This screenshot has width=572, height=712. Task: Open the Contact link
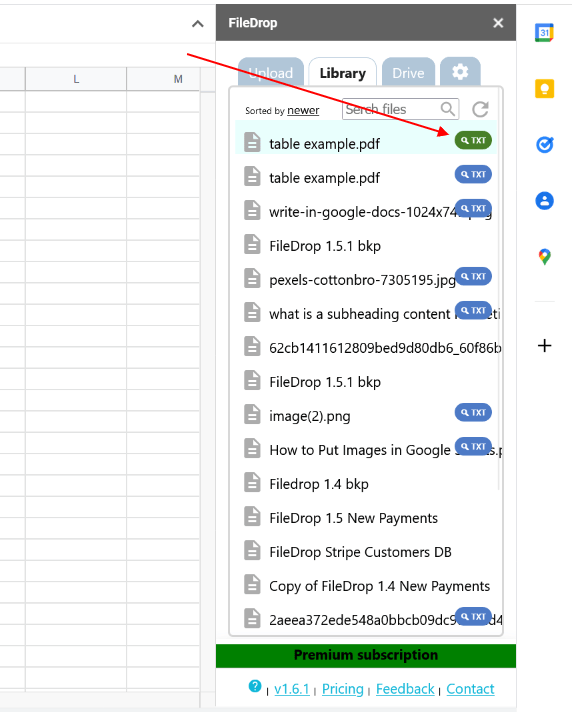point(470,689)
